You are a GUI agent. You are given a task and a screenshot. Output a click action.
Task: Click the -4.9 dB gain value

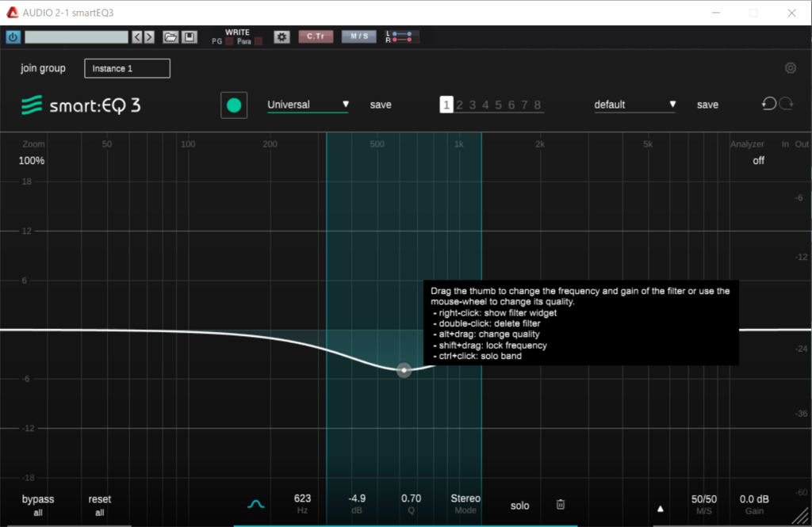point(357,498)
